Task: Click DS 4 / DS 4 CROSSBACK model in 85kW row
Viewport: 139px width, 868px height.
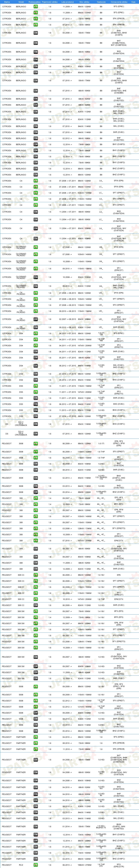Action: point(21,424)
